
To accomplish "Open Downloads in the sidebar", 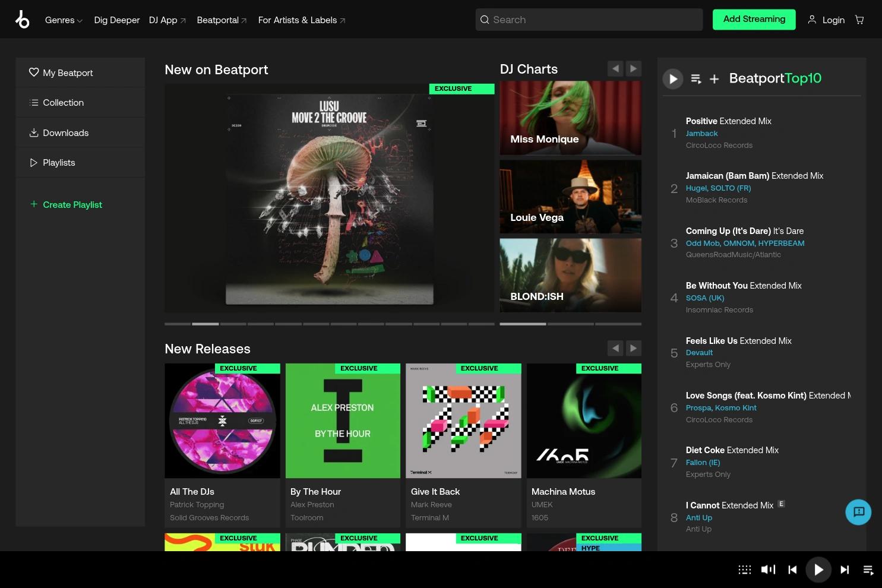I will [x=80, y=132].
